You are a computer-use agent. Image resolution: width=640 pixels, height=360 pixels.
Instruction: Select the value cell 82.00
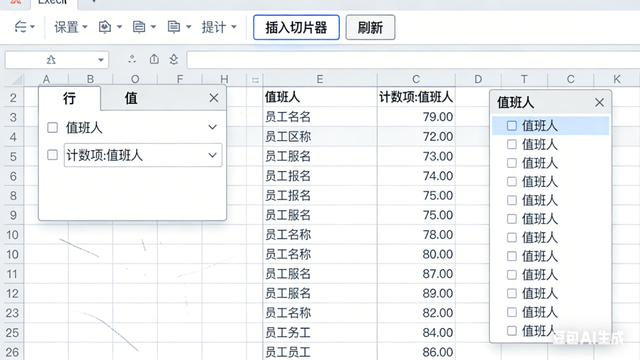pos(416,313)
